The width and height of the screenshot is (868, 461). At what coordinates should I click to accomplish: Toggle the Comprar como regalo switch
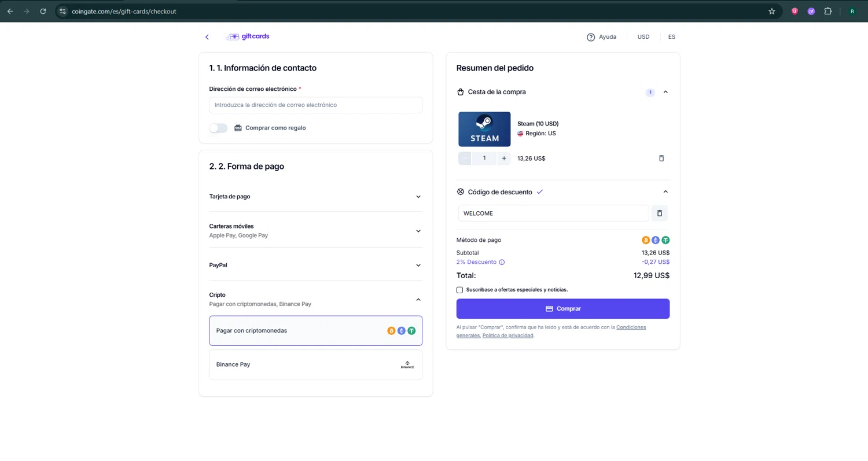pyautogui.click(x=218, y=128)
